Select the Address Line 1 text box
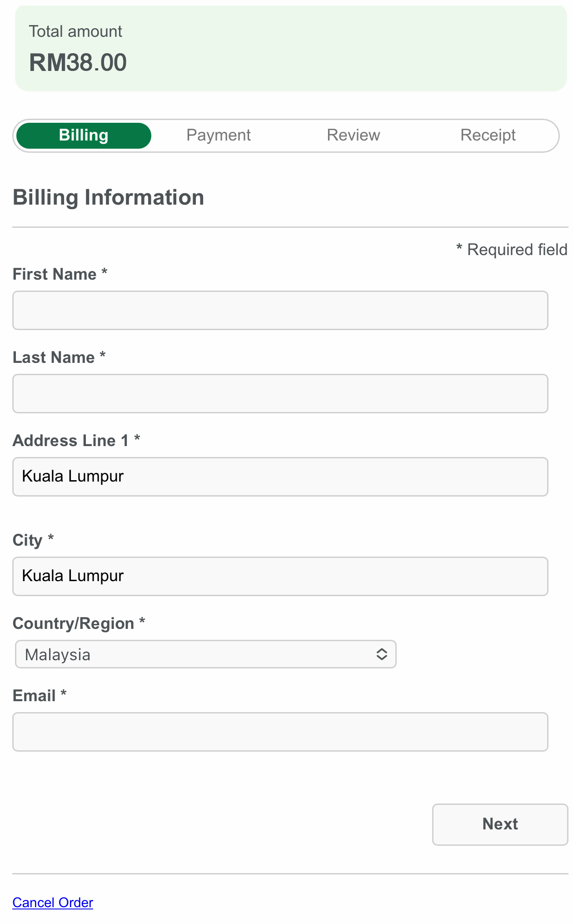The image size is (573, 924). pos(280,477)
